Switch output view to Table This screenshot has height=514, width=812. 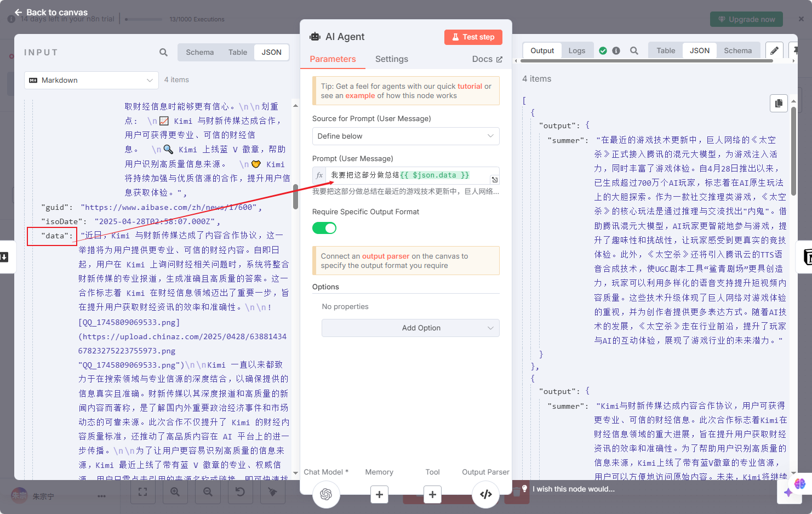coord(666,50)
